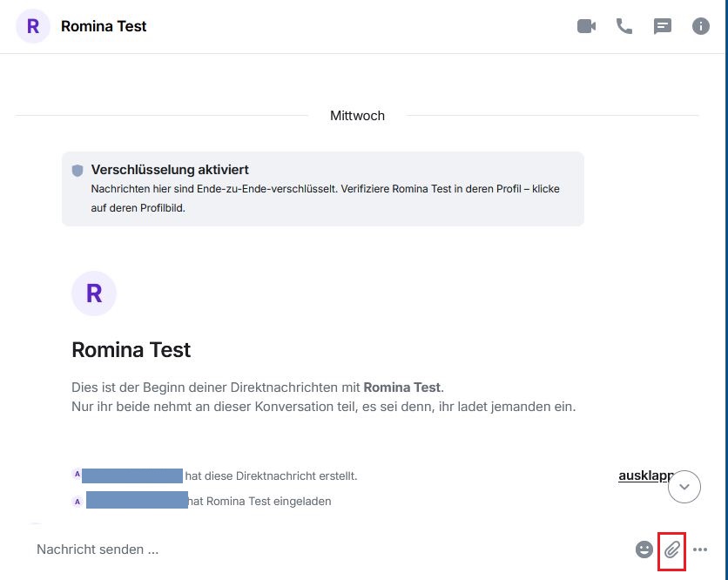Click the small avatar beside 'hat diese Direktnachricht erstellt'
Image resolution: width=728 pixels, height=580 pixels.
tap(77, 475)
